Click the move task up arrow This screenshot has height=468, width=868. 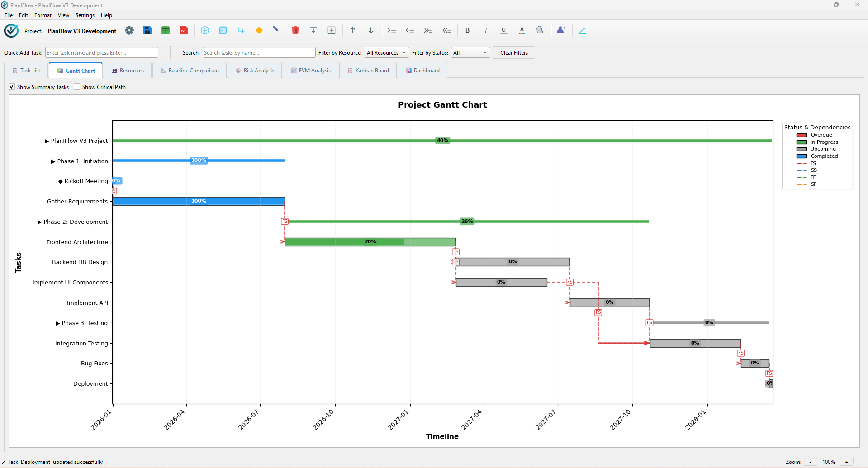[x=353, y=30]
